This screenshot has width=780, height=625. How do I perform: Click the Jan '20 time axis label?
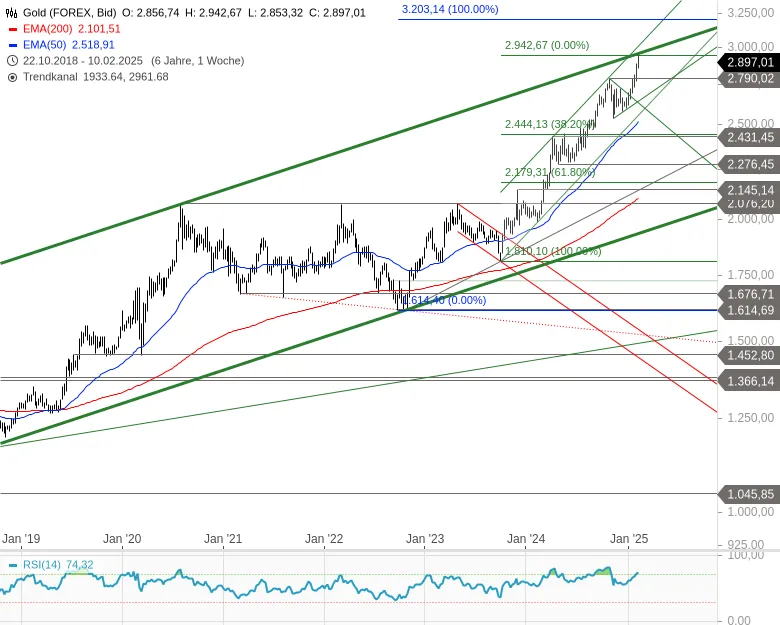tap(122, 539)
